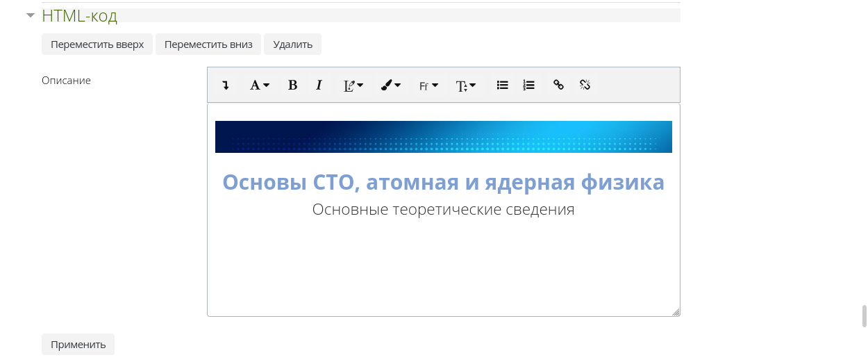Screen dimensions: 868x362
Task: Click the unlink icon
Action: click(x=585, y=85)
